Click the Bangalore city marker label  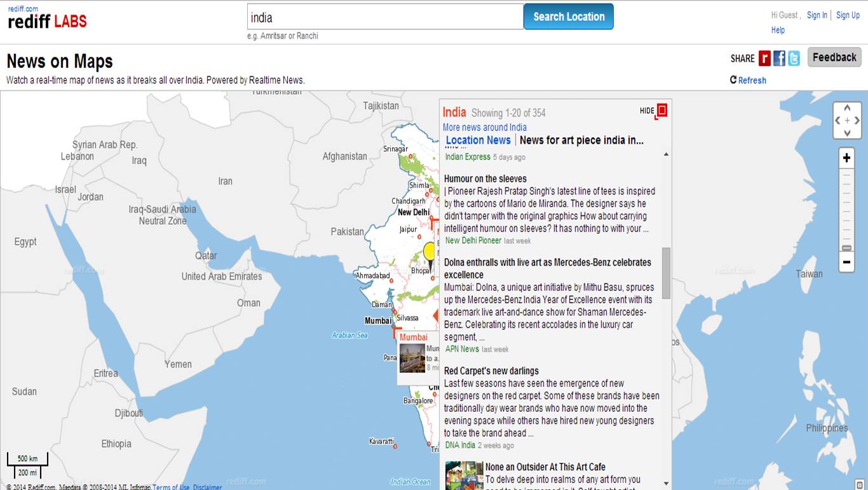pyautogui.click(x=418, y=401)
